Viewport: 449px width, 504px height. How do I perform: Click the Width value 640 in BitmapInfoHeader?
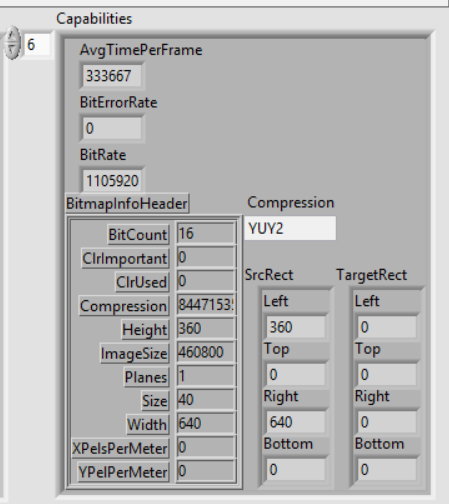click(206, 424)
